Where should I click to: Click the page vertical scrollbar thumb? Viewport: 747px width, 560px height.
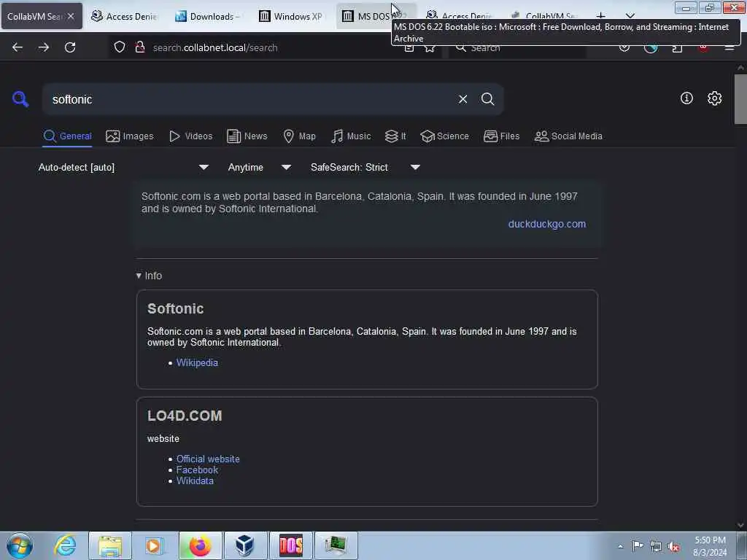(x=741, y=99)
